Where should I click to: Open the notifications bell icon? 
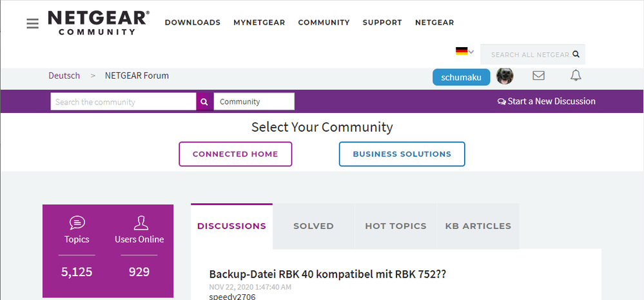coord(576,76)
